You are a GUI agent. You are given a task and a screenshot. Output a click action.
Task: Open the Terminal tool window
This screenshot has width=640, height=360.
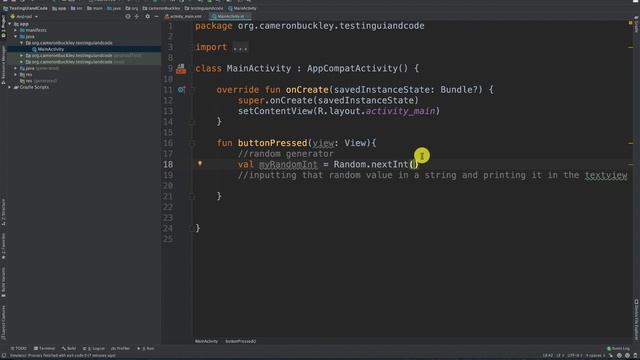click(44, 349)
